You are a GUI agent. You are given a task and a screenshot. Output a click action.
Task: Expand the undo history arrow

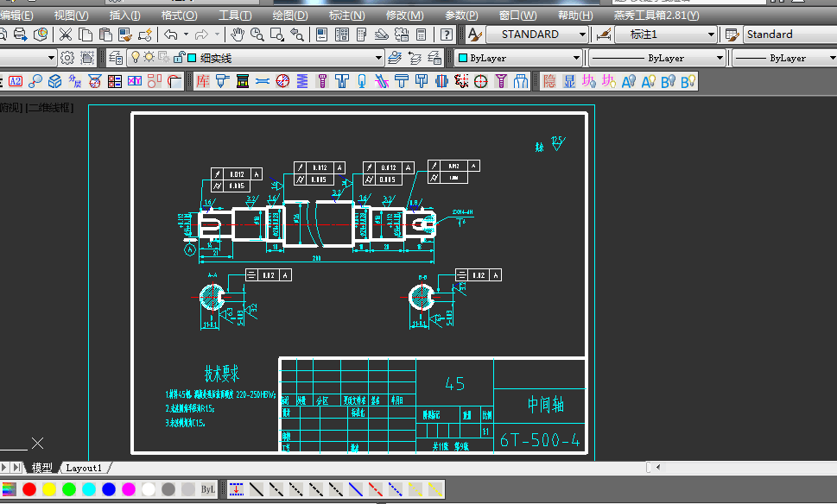(186, 35)
